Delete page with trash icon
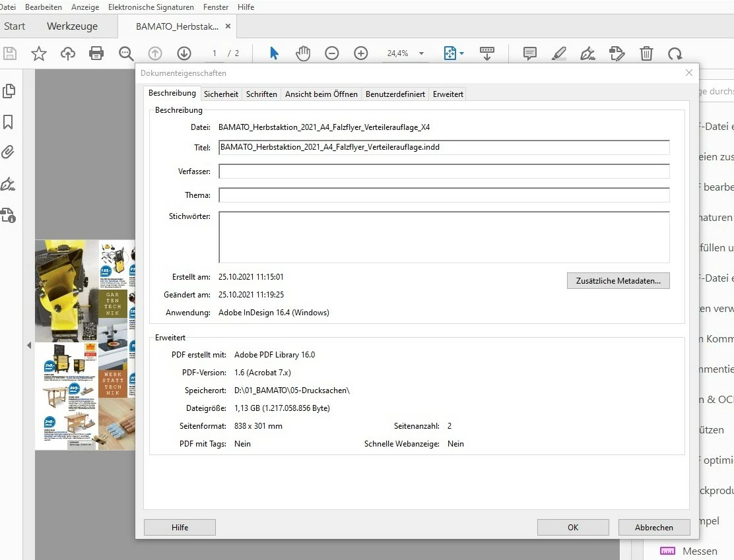The image size is (734, 560). click(x=646, y=53)
